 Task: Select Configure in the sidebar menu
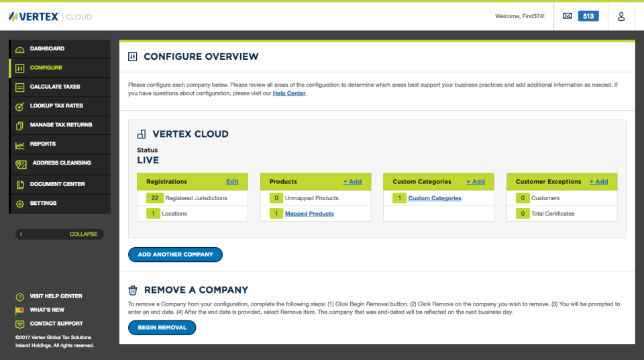coord(46,68)
